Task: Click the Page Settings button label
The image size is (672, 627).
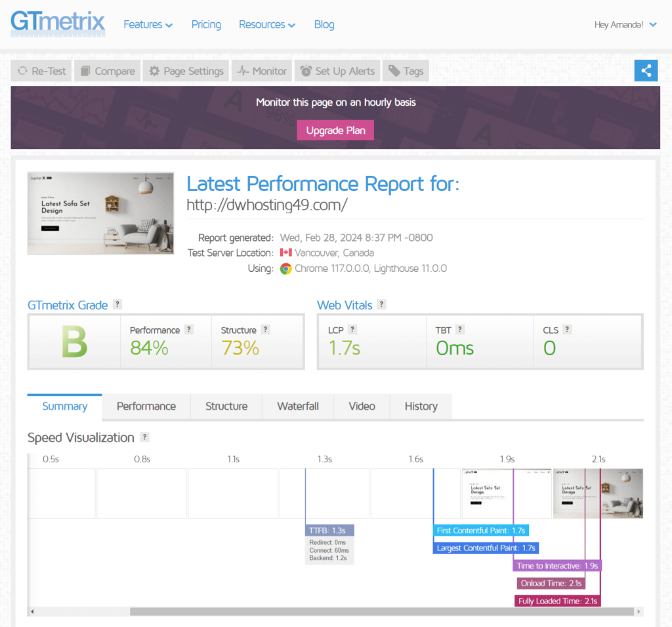Action: (194, 71)
